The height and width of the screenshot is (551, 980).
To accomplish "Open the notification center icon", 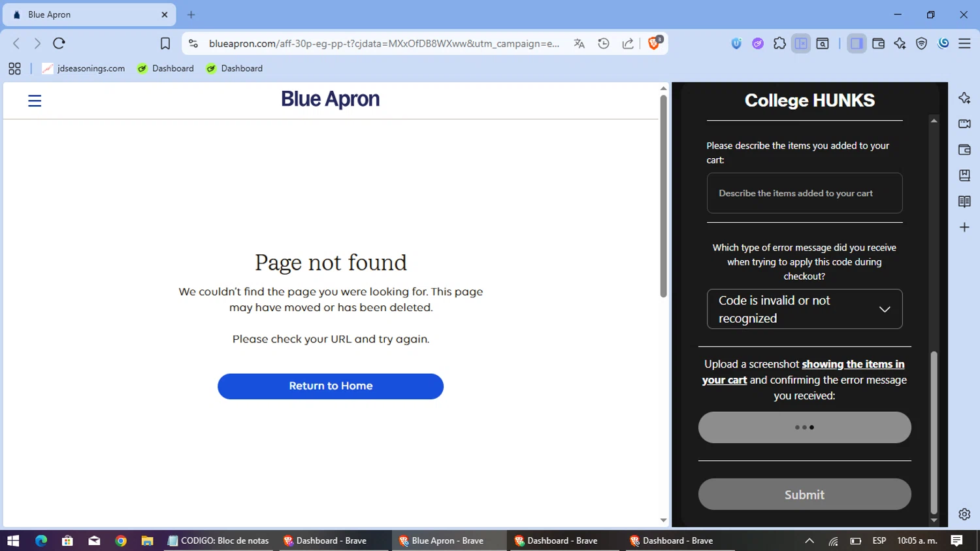I will click(x=957, y=541).
